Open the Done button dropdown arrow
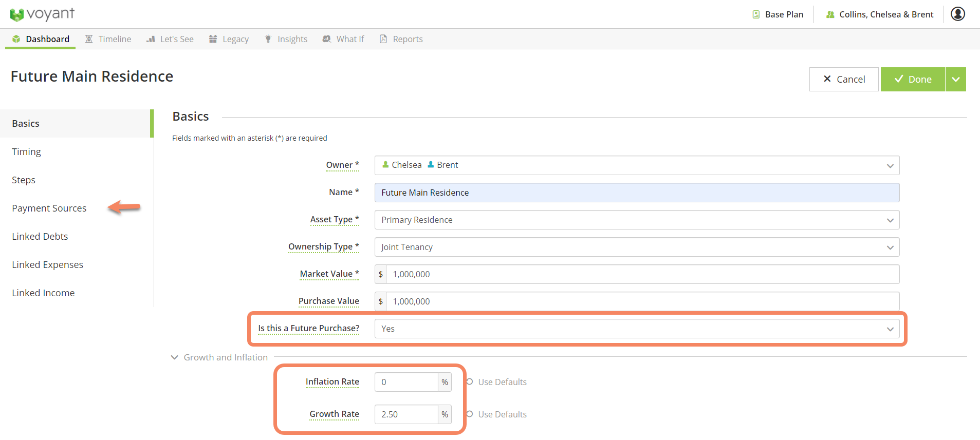The image size is (980, 440). tap(956, 79)
